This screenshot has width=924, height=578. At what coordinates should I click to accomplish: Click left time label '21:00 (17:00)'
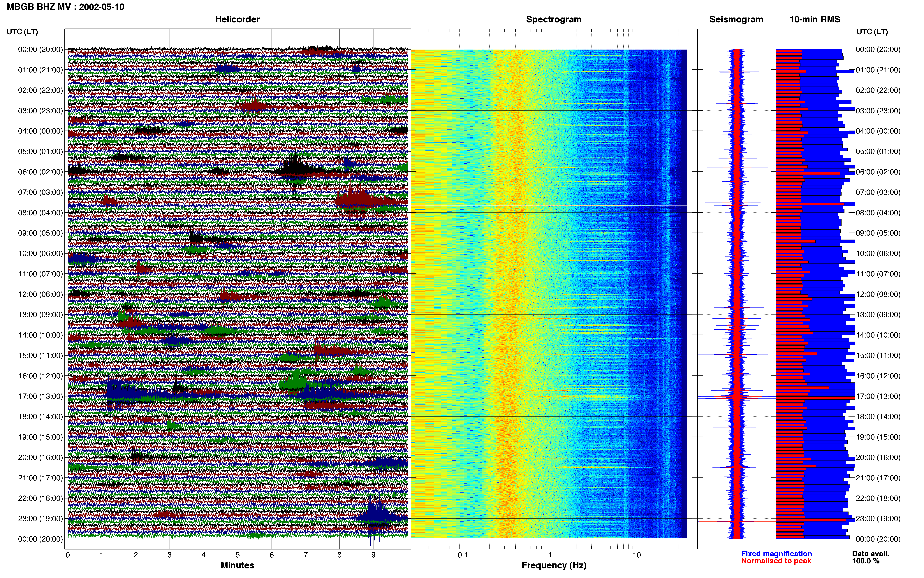pyautogui.click(x=41, y=478)
